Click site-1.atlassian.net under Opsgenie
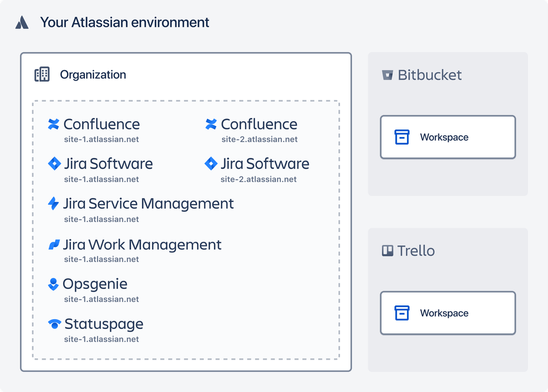This screenshot has width=548, height=392. coord(101,299)
